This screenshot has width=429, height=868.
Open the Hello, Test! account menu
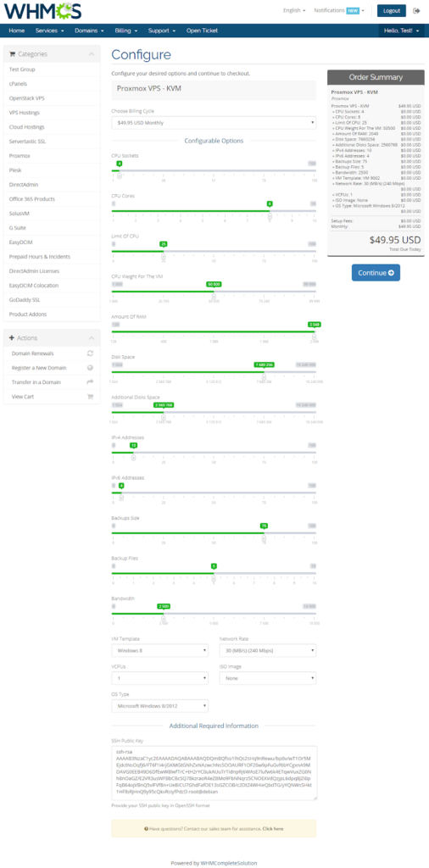[x=402, y=31]
